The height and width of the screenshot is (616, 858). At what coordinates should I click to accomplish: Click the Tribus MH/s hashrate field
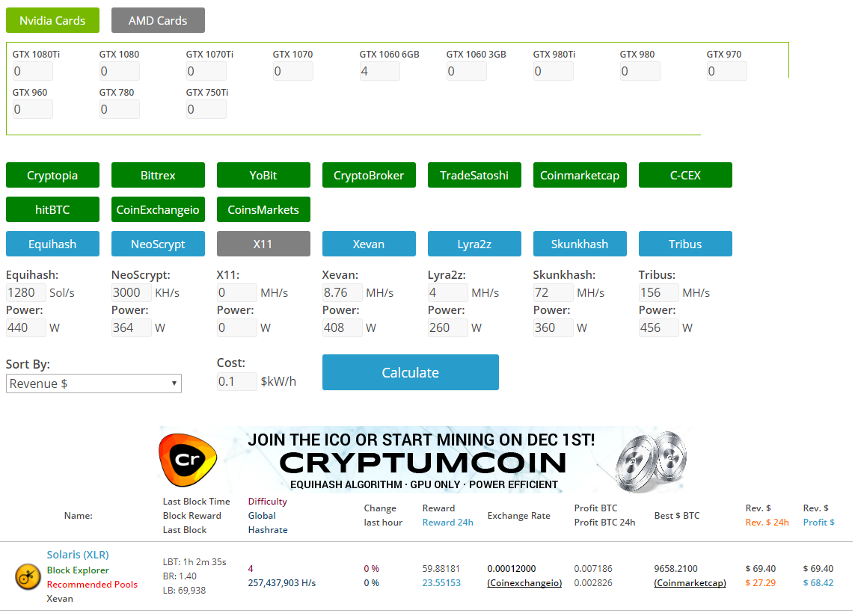coord(659,293)
